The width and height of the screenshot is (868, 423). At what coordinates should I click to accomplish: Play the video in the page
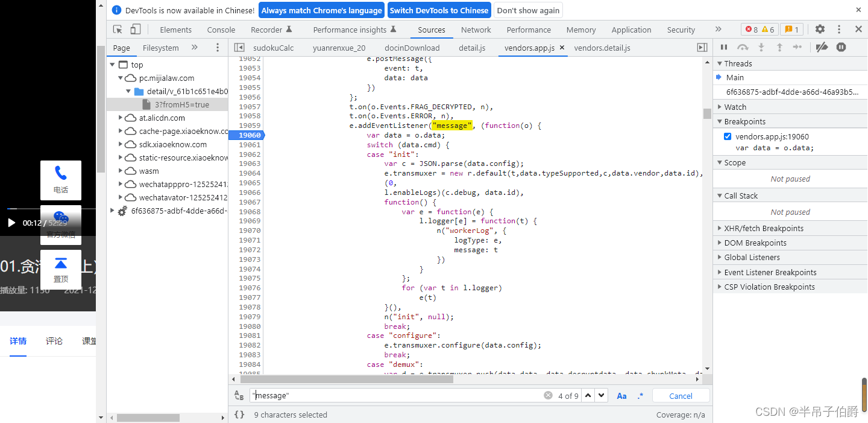point(11,223)
